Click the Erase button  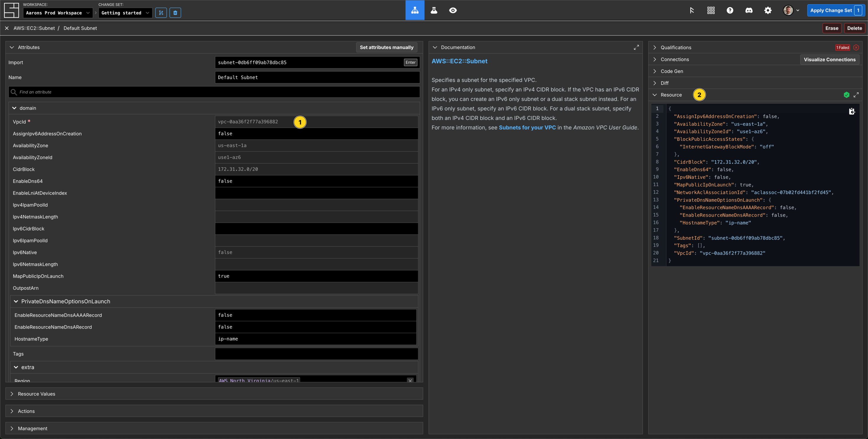coord(832,28)
